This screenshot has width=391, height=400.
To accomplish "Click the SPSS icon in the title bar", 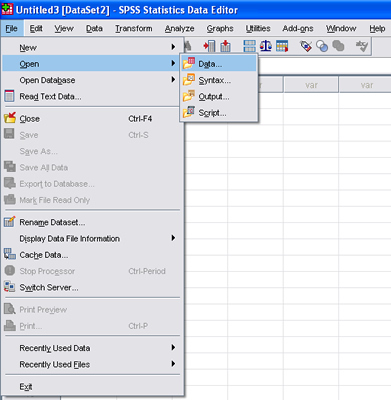I will (7, 9).
